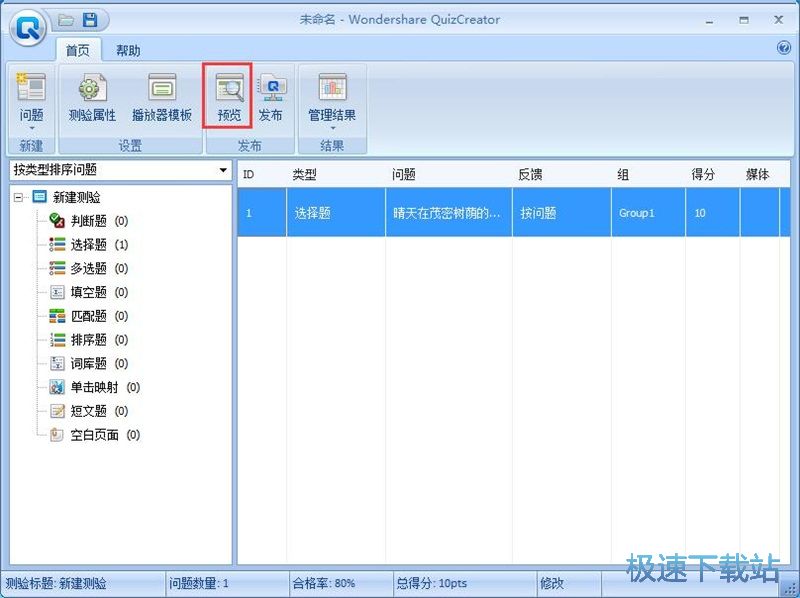800x598 pixels.
Task: Open 播放器模板 player template
Action: pyautogui.click(x=162, y=98)
